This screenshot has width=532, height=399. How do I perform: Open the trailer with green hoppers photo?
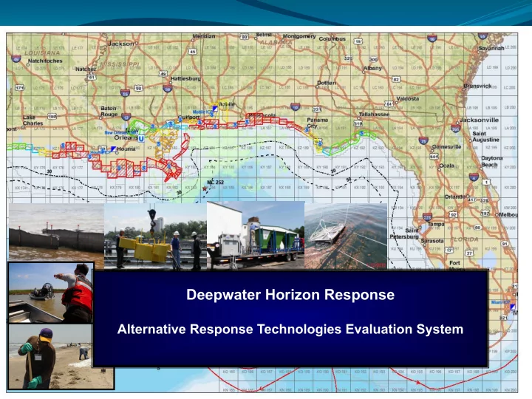pos(256,236)
